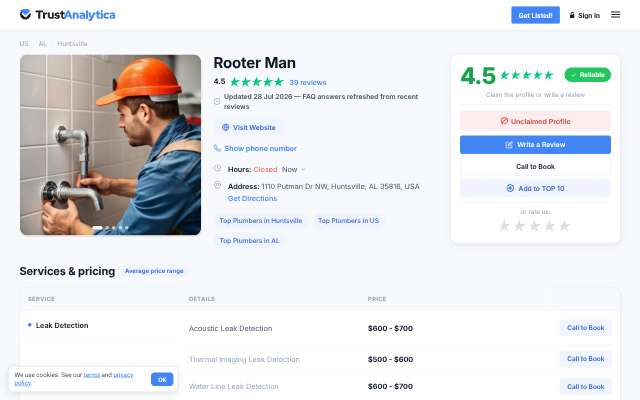The image size is (640, 400).
Task: Call to Book Thermal Imaging Leak Detection
Action: click(x=585, y=359)
